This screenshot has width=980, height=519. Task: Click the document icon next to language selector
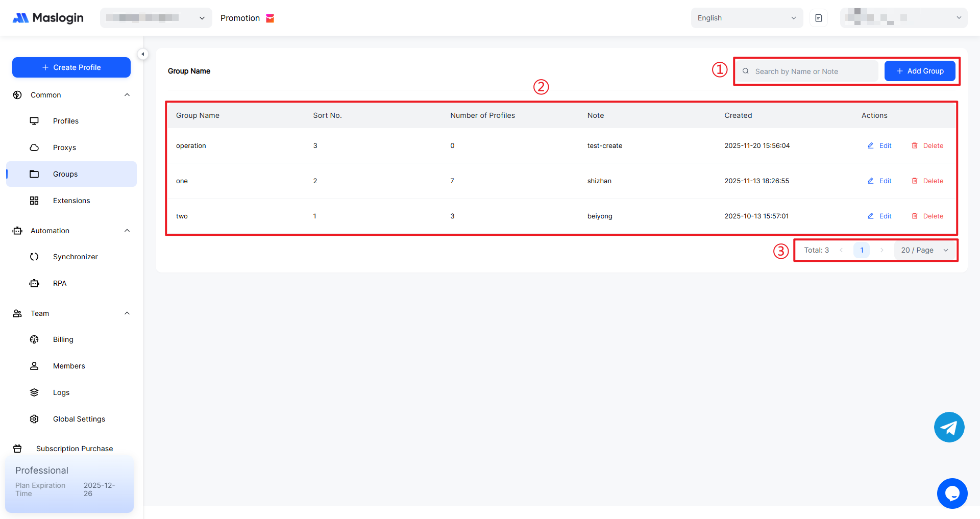pyautogui.click(x=819, y=18)
